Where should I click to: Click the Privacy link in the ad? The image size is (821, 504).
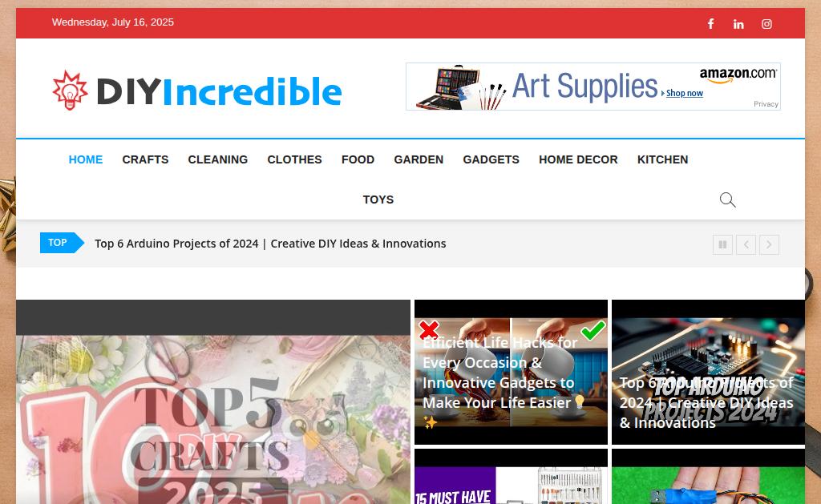[766, 104]
